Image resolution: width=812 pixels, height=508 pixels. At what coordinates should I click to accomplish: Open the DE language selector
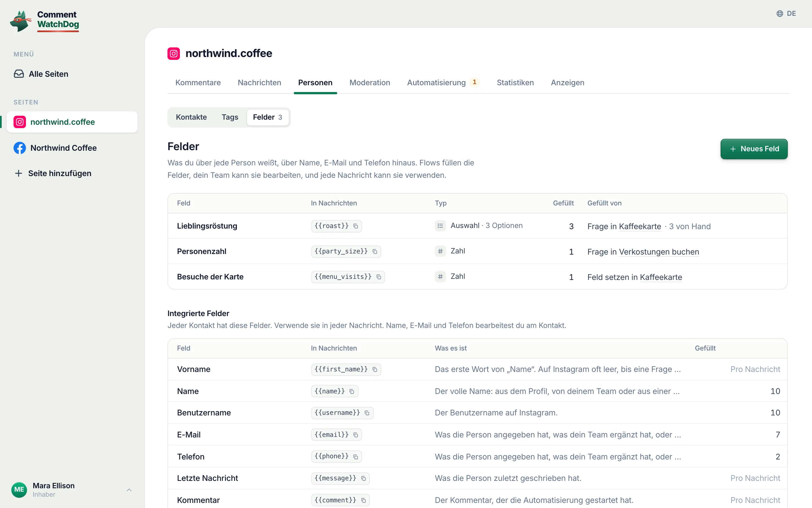[x=786, y=14]
